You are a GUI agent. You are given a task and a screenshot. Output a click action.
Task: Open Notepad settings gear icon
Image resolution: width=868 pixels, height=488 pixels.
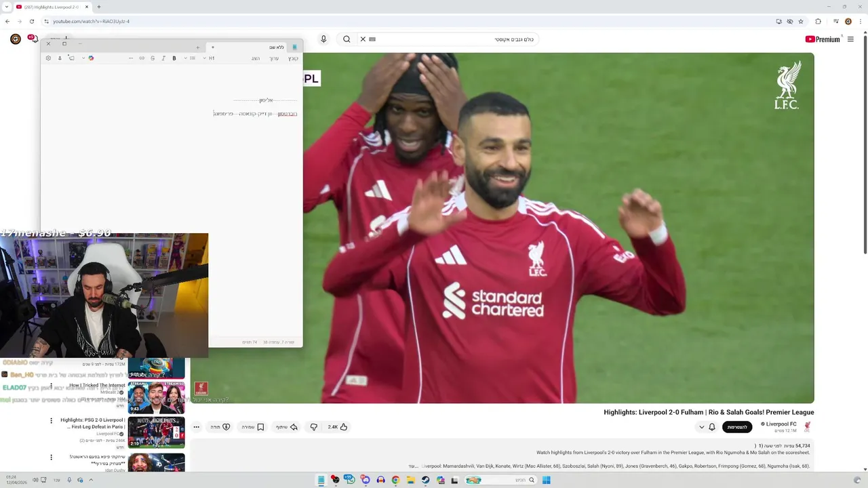pyautogui.click(x=48, y=58)
